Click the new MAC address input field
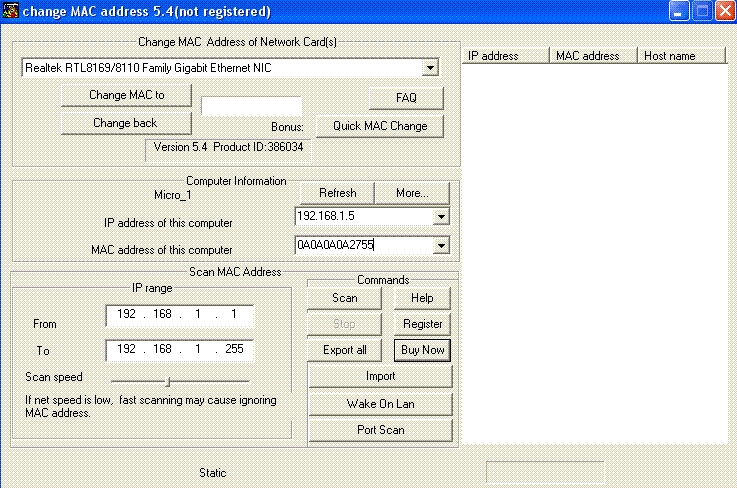This screenshot has height=488, width=737. (x=251, y=106)
